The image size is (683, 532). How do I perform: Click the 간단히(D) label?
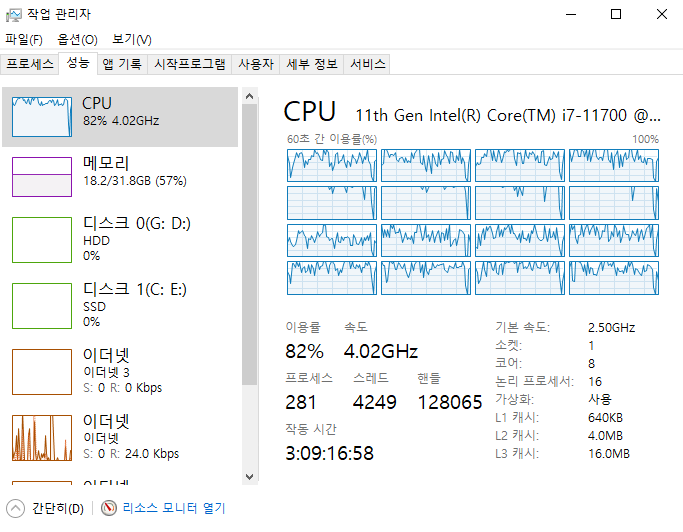[57, 508]
